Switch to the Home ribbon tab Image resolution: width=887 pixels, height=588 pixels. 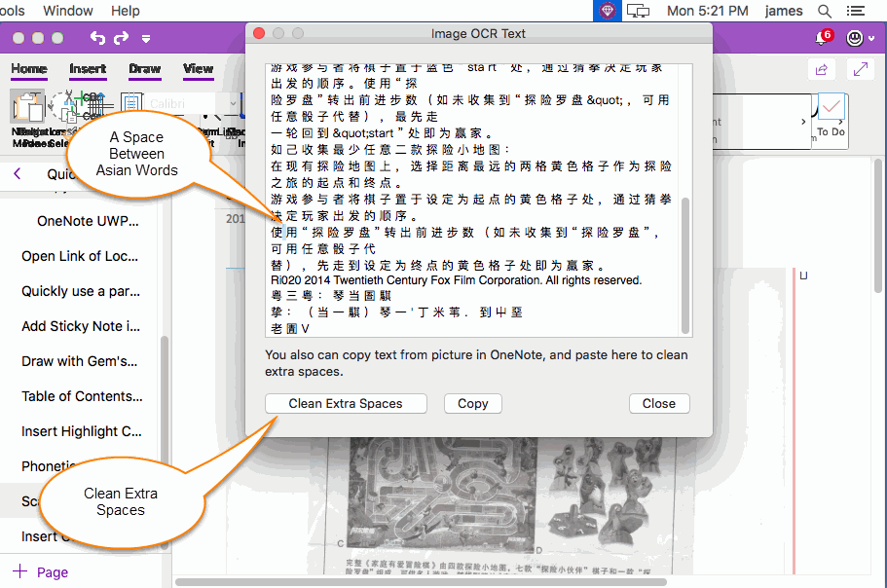29,69
